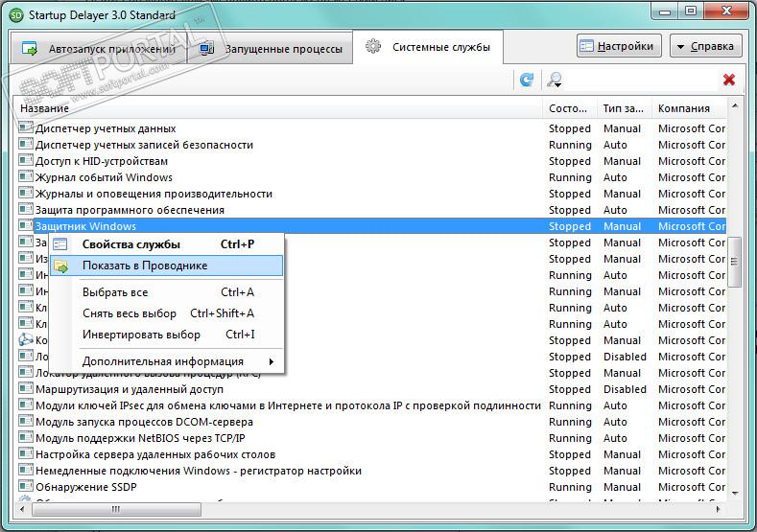Select the Системные службы tab
The width and height of the screenshot is (757, 532).
pos(428,47)
